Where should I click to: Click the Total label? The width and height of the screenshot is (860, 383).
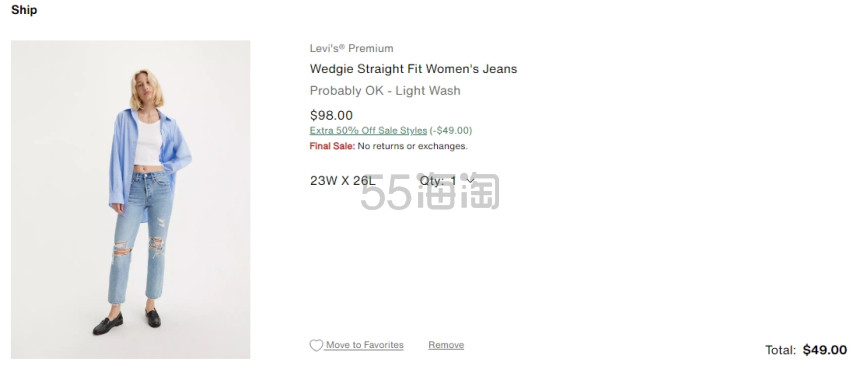tap(780, 350)
